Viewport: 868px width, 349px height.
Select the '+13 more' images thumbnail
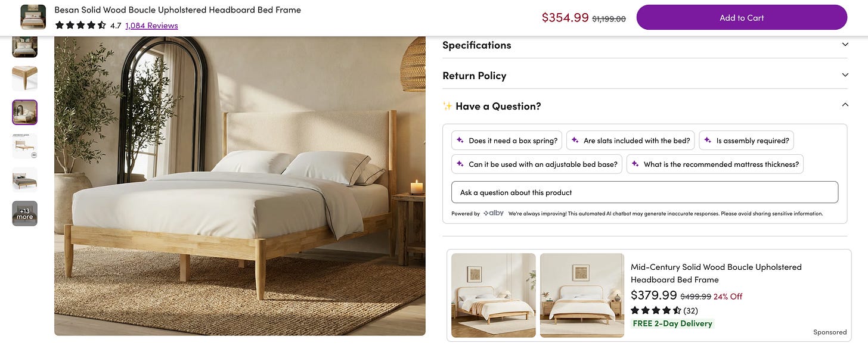click(x=25, y=213)
